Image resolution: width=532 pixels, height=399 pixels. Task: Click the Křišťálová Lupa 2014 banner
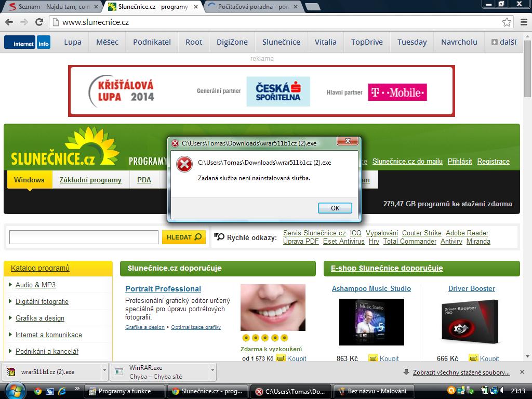tap(261, 91)
